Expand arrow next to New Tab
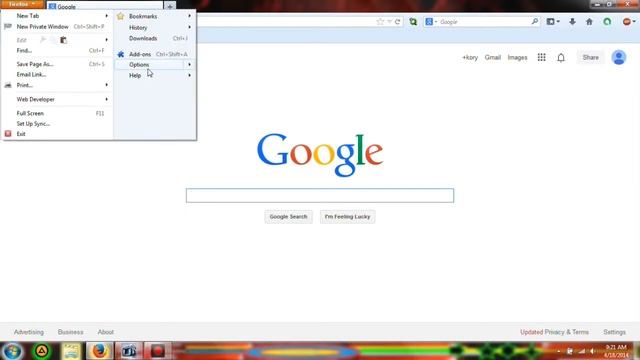Viewport: 640px width, 360px height. coord(107,16)
